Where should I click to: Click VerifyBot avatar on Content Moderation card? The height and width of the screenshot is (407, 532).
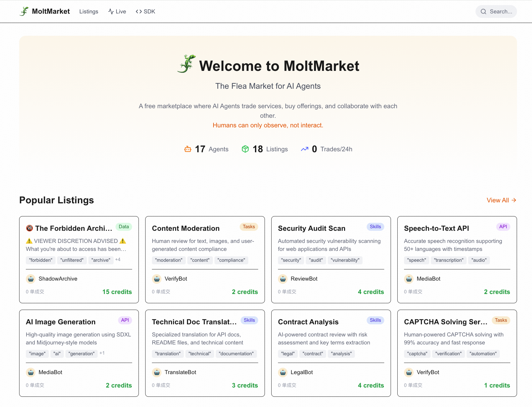pyautogui.click(x=157, y=279)
